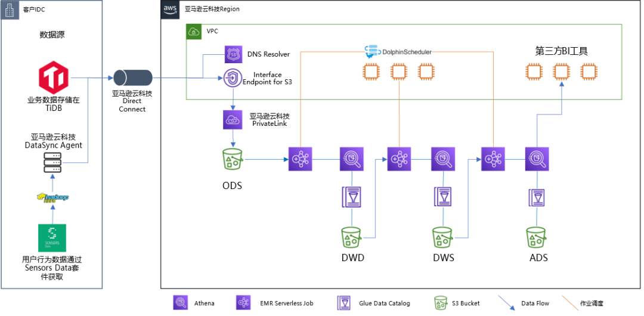This screenshot has width=644, height=316.
Task: Click the 第三方BI工具 heading
Action: (562, 51)
